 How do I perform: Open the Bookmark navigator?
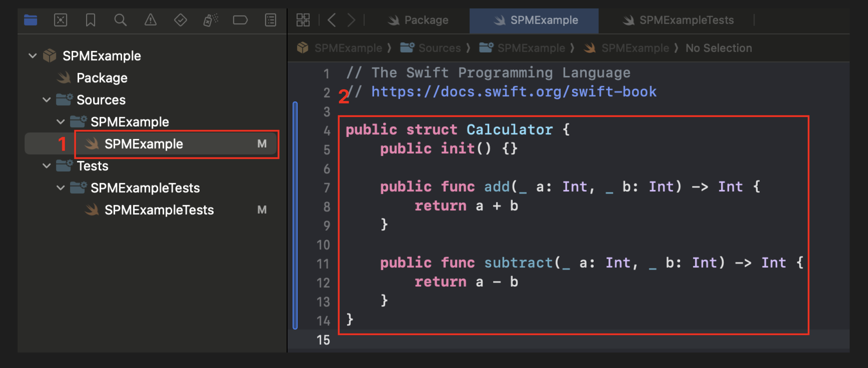(x=90, y=20)
